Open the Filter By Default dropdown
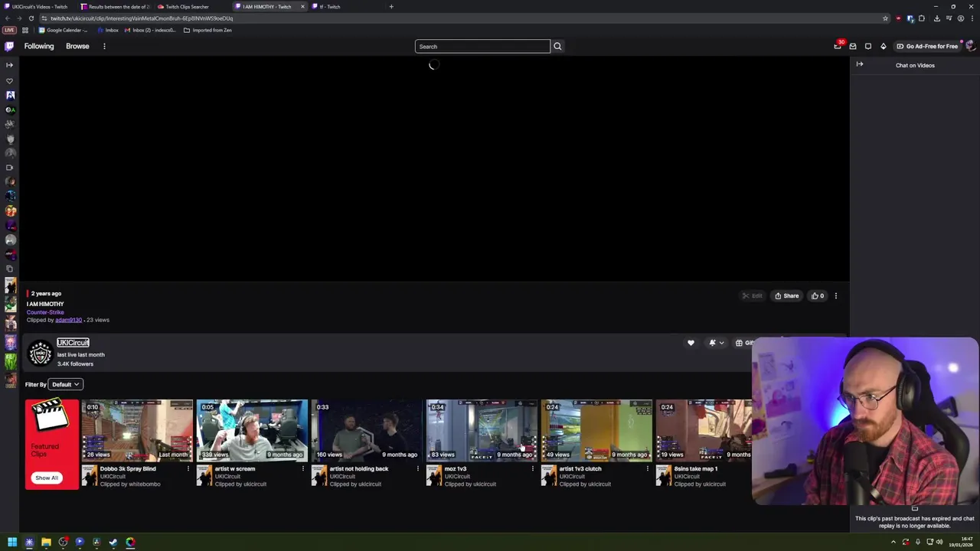980x551 pixels. coord(66,384)
